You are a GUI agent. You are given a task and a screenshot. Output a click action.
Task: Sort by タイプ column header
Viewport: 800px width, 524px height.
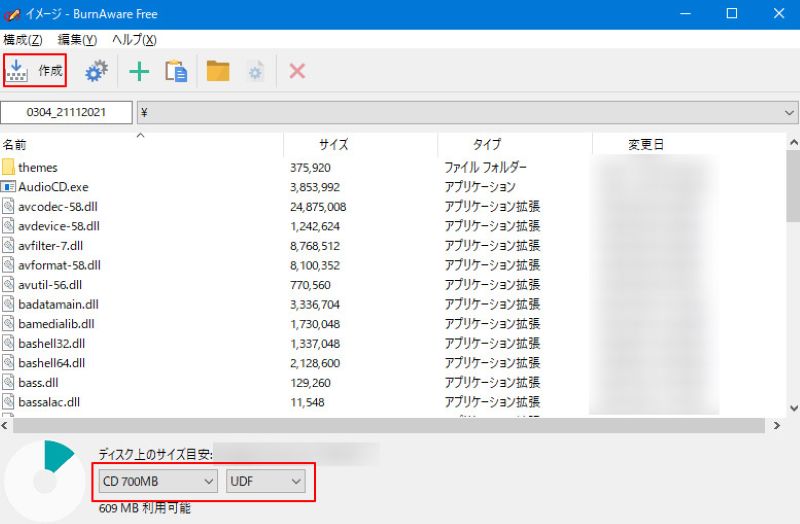(x=515, y=144)
